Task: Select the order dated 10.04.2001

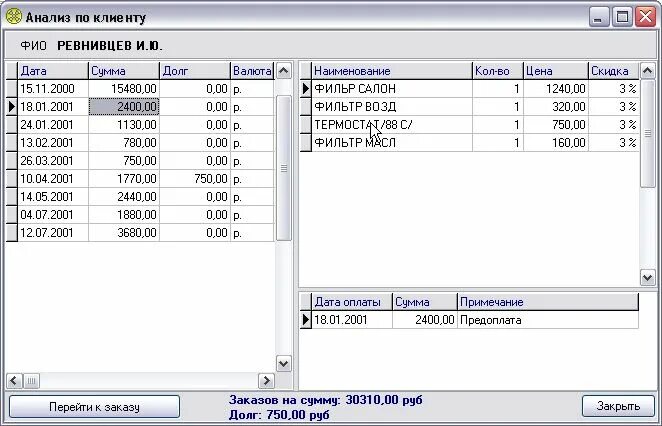Action: (x=140, y=179)
